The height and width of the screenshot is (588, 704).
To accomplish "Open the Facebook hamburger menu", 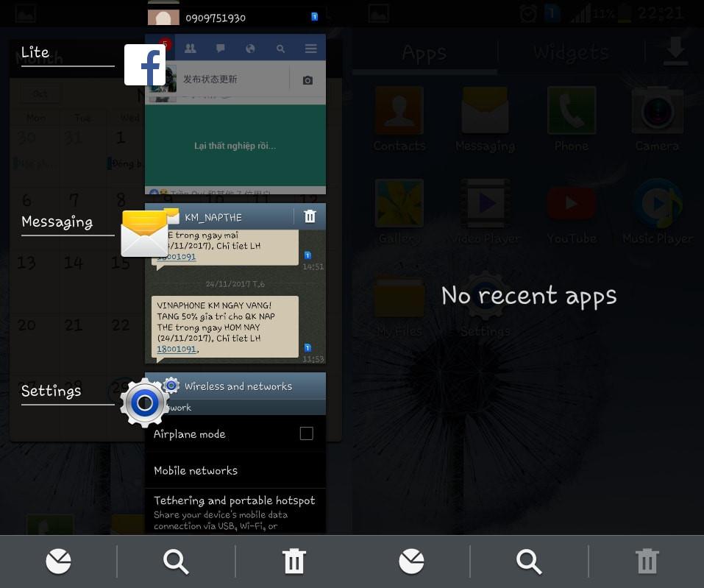I will coord(310,49).
